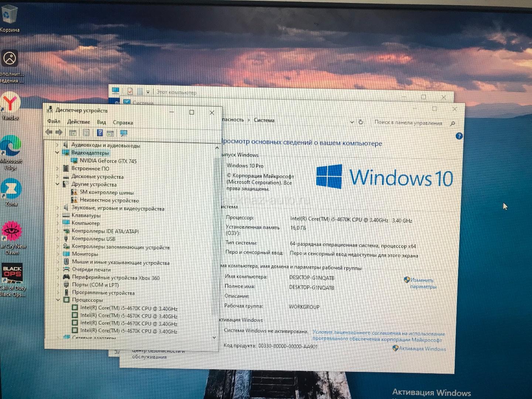Click the Активация Windows link
The image size is (532, 399).
(422, 348)
